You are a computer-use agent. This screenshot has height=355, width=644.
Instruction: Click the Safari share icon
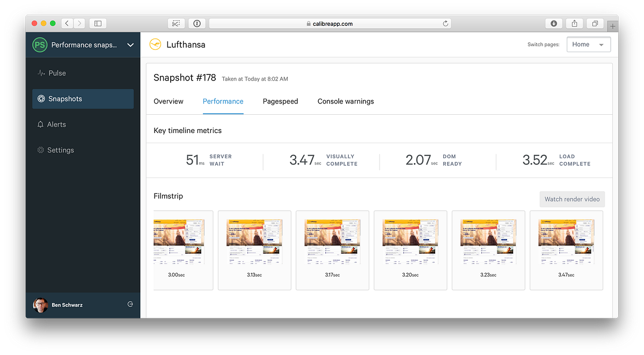574,23
